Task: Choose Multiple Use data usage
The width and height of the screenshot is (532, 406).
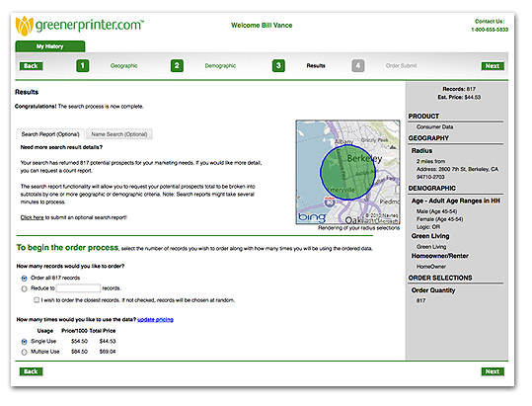Action: (24, 352)
